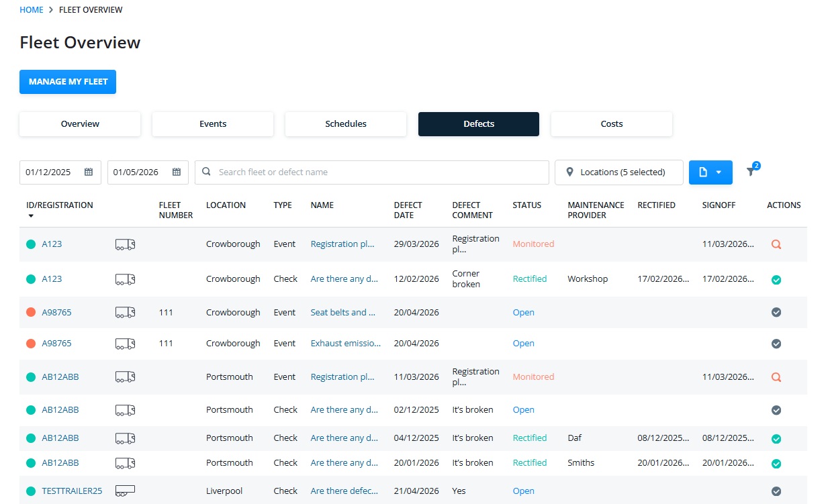Click magnifier action icon on first A123 row
The height and width of the screenshot is (504, 834).
[776, 245]
